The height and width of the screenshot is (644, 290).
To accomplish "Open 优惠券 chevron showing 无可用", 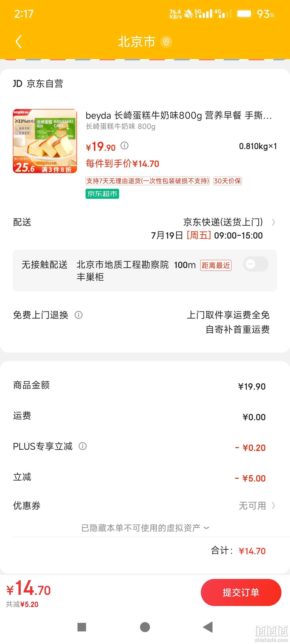I will coord(274,506).
